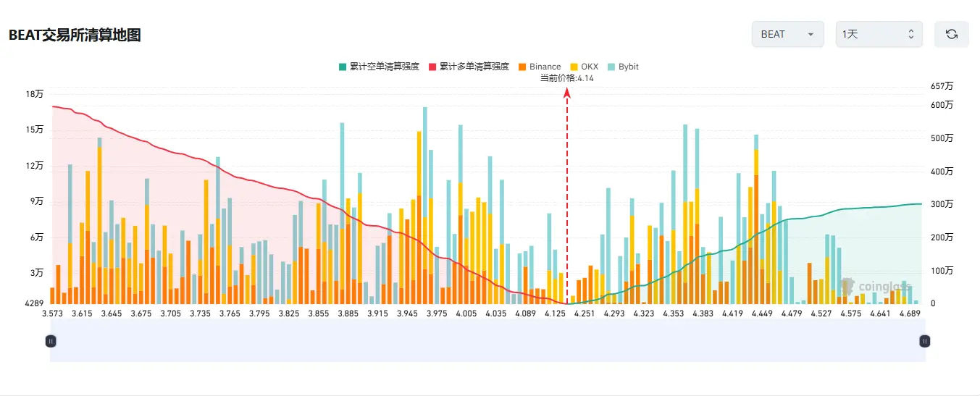Click the BEAT交易所清算地图 title
Viewport: 980px width, 396px height.
[75, 35]
